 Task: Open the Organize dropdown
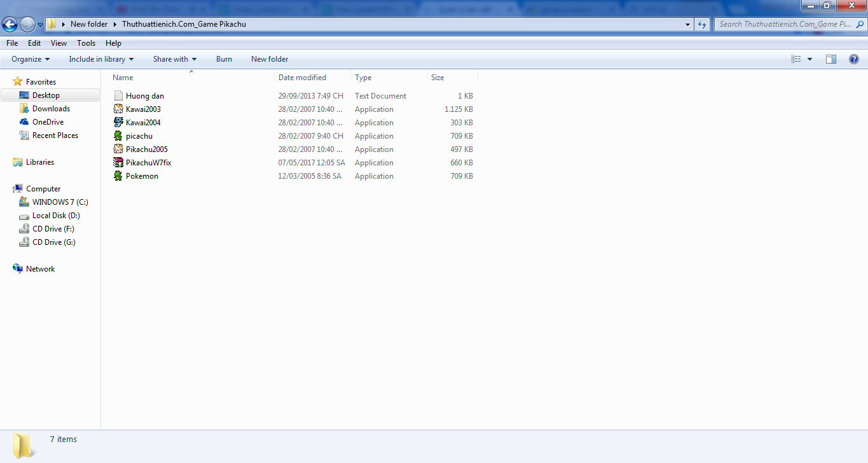pos(31,59)
